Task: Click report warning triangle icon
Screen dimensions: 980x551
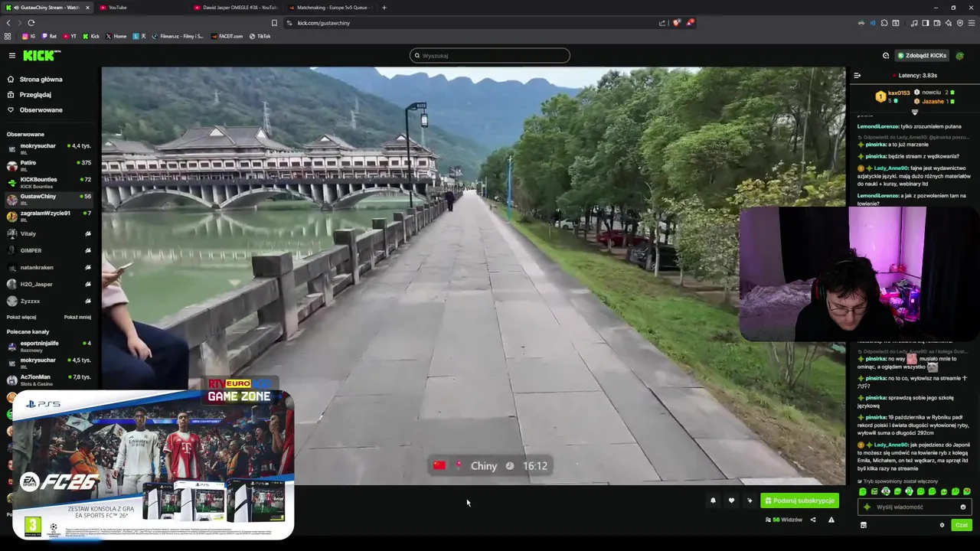Action: click(831, 520)
